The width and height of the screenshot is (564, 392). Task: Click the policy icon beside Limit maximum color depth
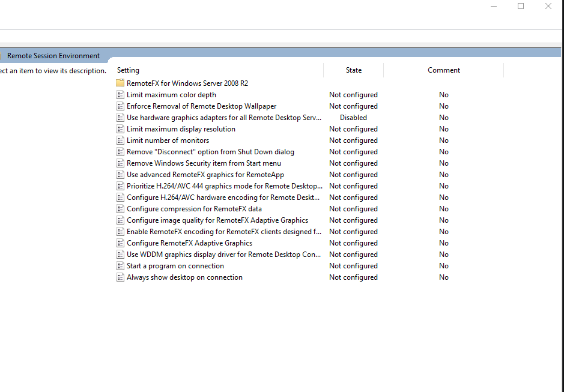120,95
